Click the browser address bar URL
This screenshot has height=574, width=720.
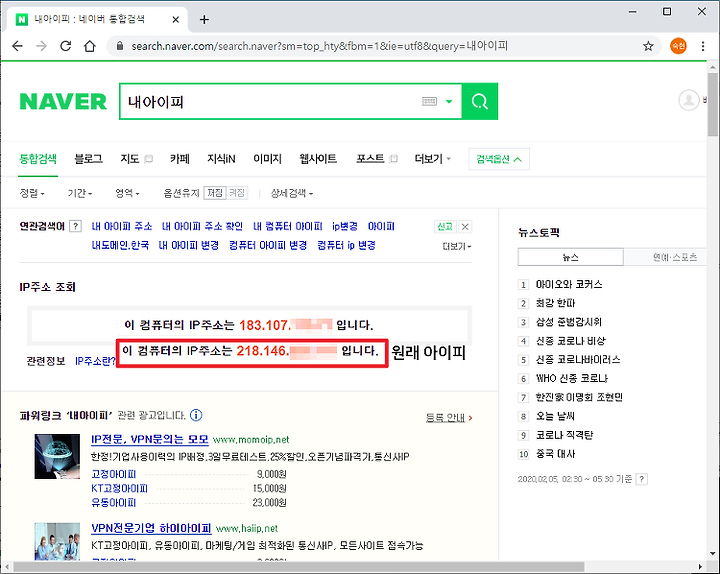click(320, 46)
